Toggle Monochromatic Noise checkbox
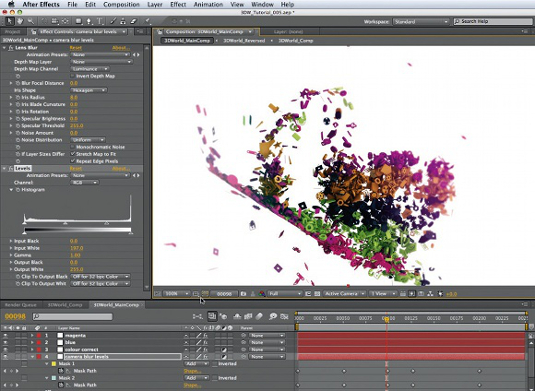The image size is (535, 391). click(x=72, y=147)
